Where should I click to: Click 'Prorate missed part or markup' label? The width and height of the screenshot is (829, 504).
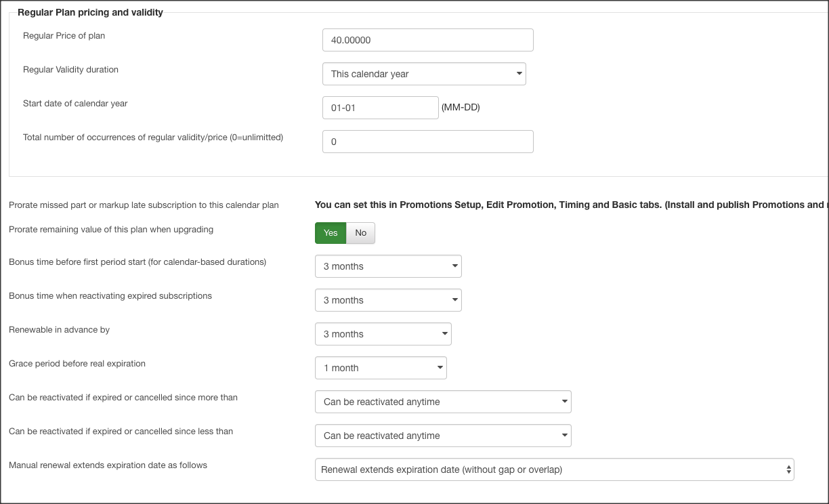pos(144,205)
